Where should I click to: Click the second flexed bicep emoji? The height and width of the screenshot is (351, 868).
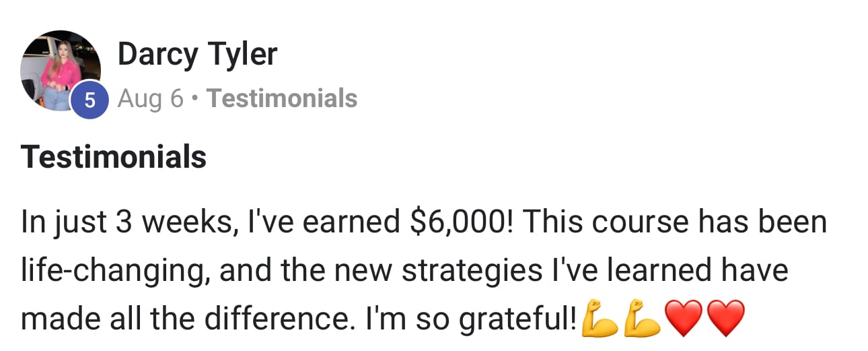pyautogui.click(x=641, y=318)
